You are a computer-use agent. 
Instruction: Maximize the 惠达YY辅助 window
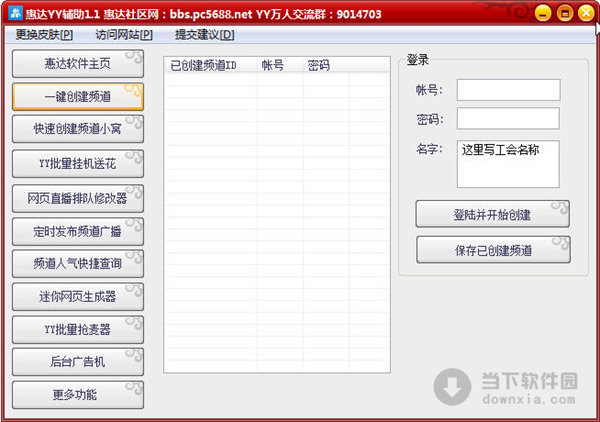(x=565, y=13)
